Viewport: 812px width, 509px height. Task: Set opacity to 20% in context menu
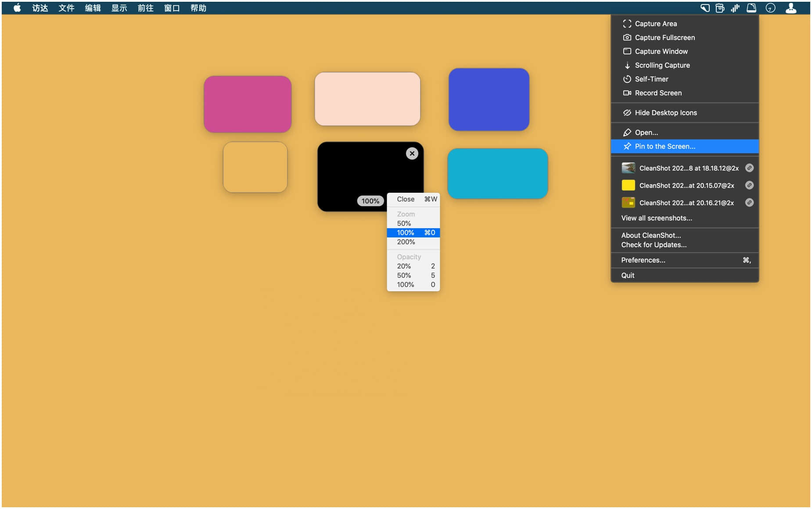(404, 266)
